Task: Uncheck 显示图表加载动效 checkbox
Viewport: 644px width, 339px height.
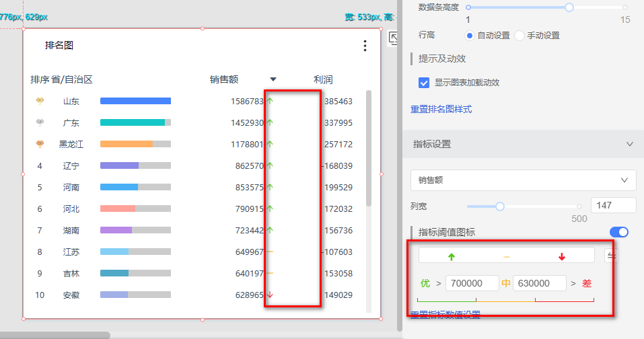Action: tap(424, 83)
